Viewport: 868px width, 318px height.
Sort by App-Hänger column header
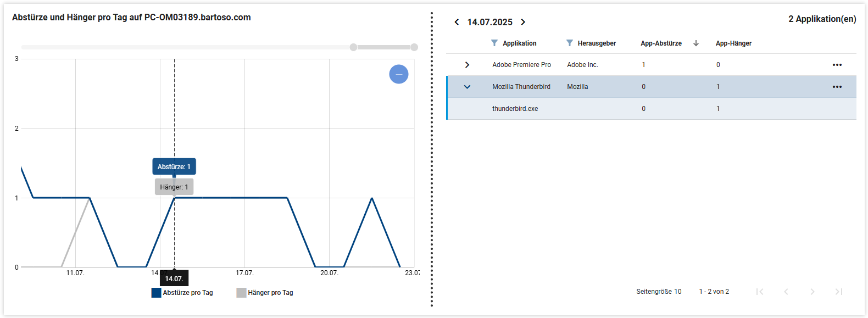tap(733, 43)
